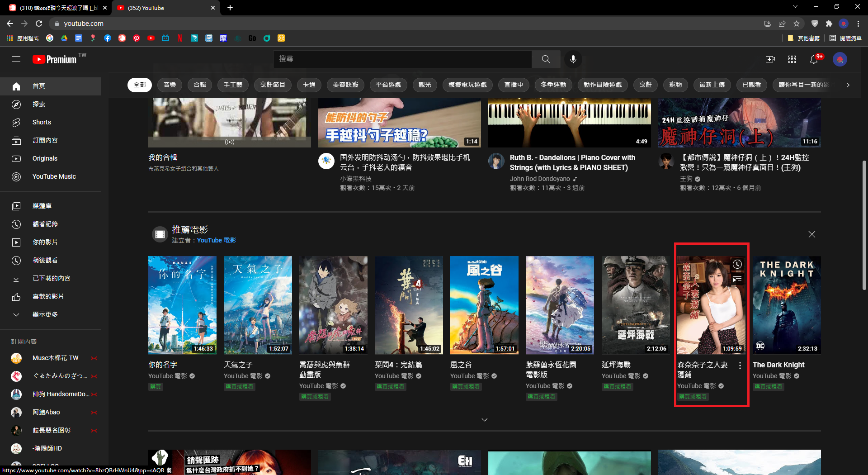Open Shorts in sidebar
Screen dimensions: 868x475
51,122
